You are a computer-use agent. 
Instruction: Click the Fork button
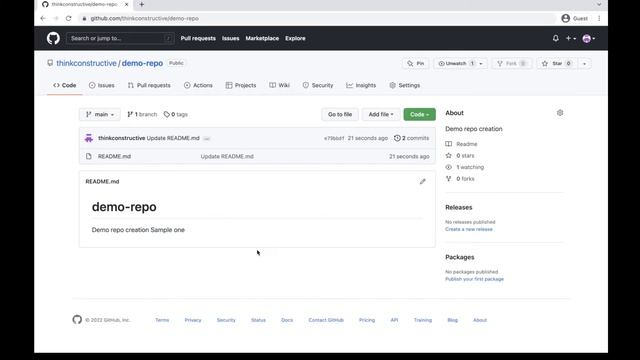coord(512,64)
